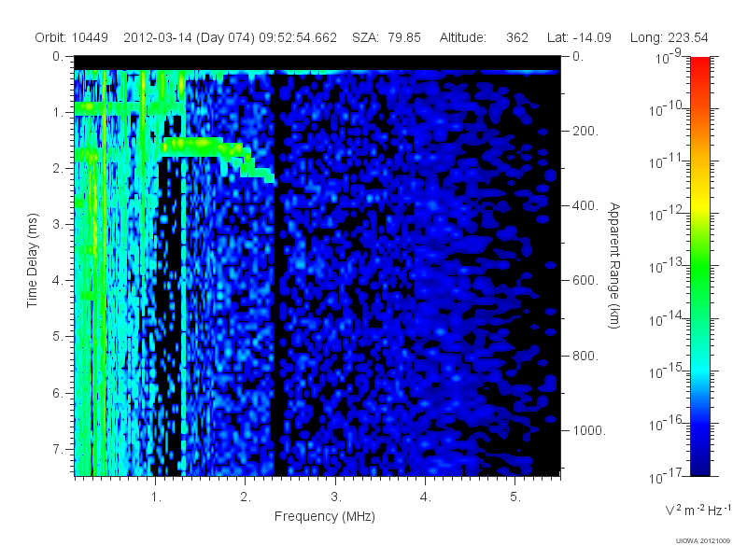Click the 10^-9 colorbar label
Image resolution: width=747 pixels, height=560 pixels.
669,57
